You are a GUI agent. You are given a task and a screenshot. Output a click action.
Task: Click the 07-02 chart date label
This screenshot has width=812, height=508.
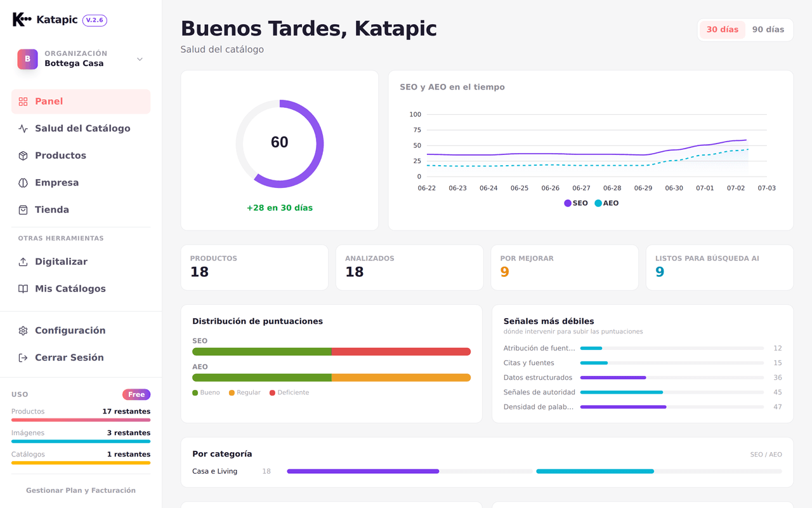pyautogui.click(x=736, y=189)
